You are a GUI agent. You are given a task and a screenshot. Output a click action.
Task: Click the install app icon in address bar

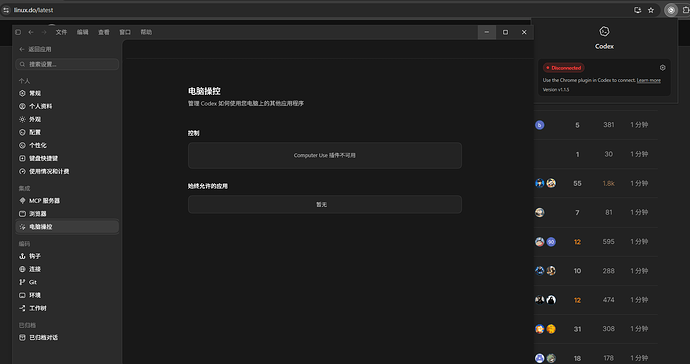(637, 10)
